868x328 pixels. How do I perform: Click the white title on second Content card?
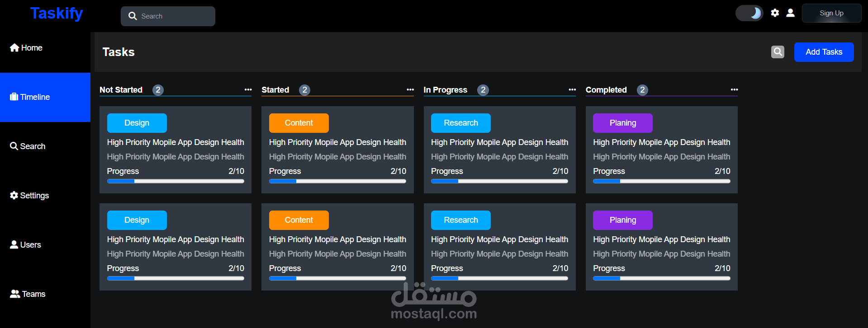coord(337,239)
